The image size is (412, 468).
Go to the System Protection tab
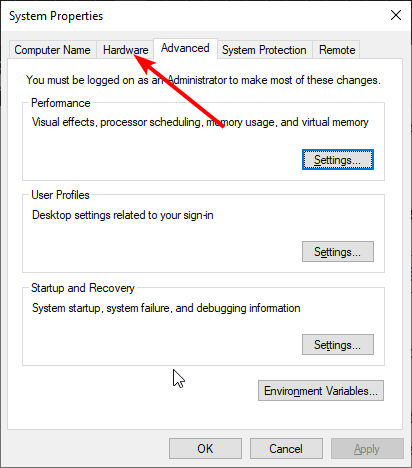(x=264, y=50)
